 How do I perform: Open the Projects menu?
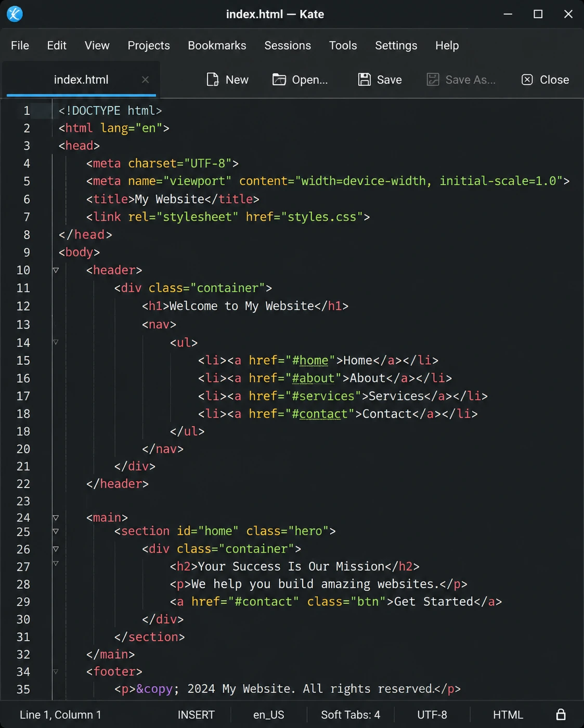point(149,46)
